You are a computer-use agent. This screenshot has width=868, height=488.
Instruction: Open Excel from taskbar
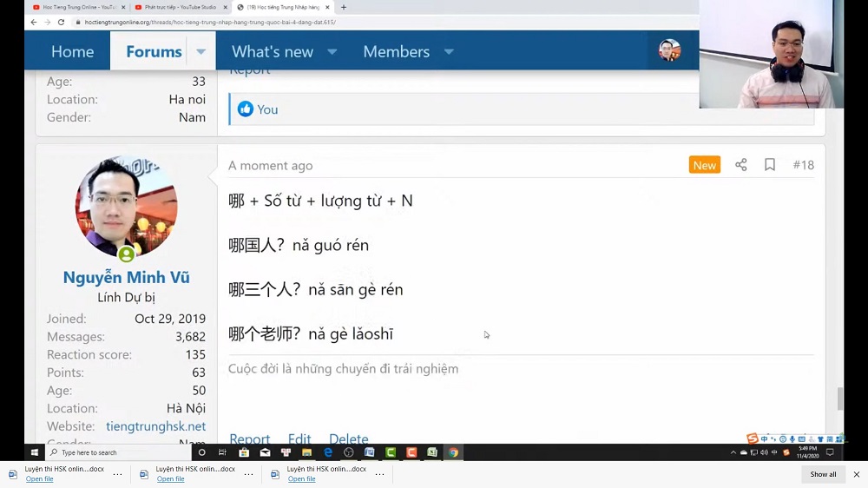(432, 452)
